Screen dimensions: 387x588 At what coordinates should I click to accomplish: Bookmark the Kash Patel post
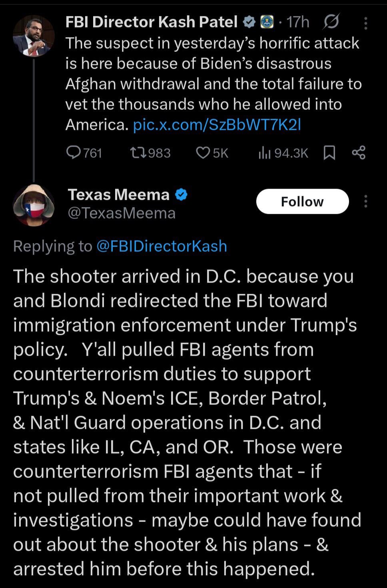coord(329,153)
